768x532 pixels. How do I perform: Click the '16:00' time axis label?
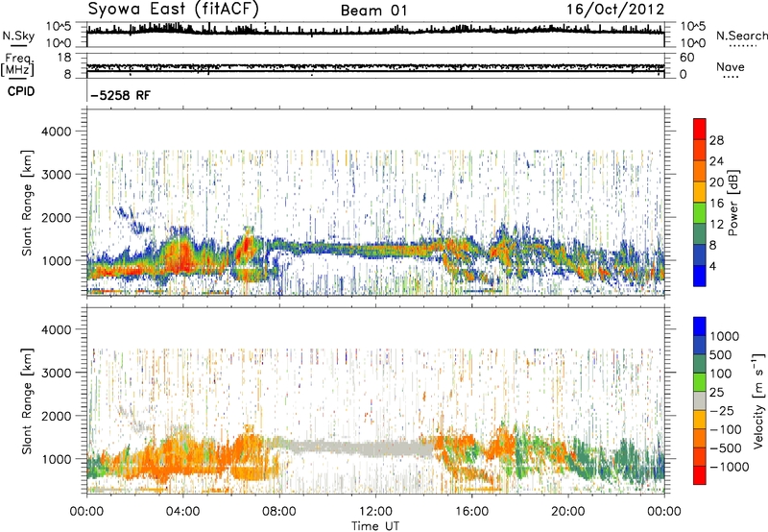pos(471,512)
